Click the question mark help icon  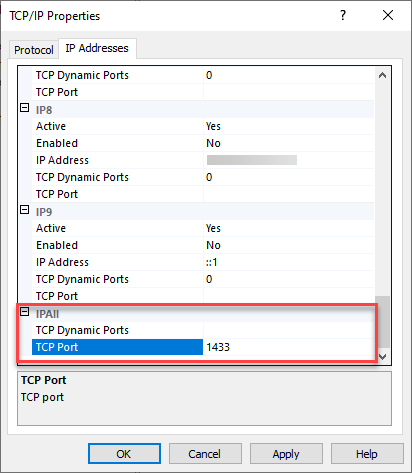[x=343, y=15]
